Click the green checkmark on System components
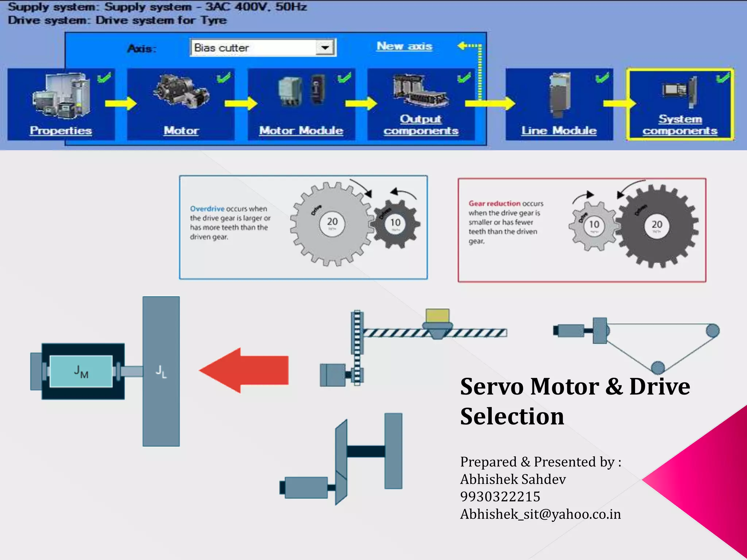The image size is (747, 560). pyautogui.click(x=723, y=77)
